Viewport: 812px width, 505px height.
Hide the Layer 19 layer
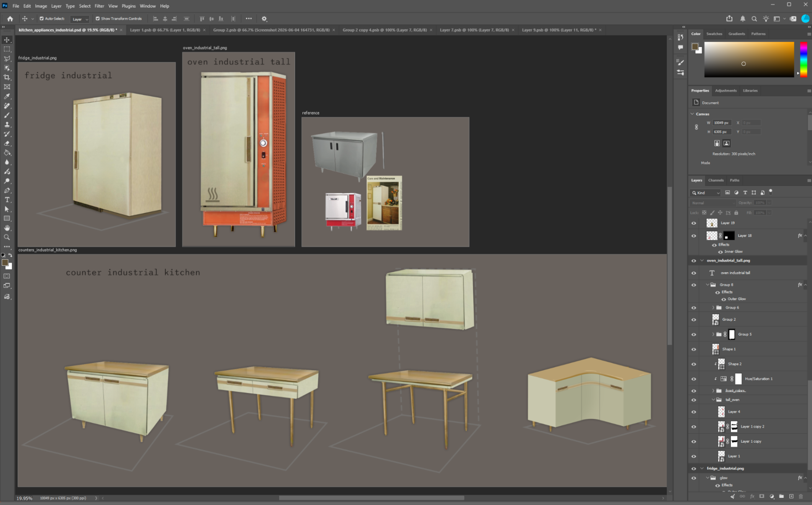coord(694,223)
